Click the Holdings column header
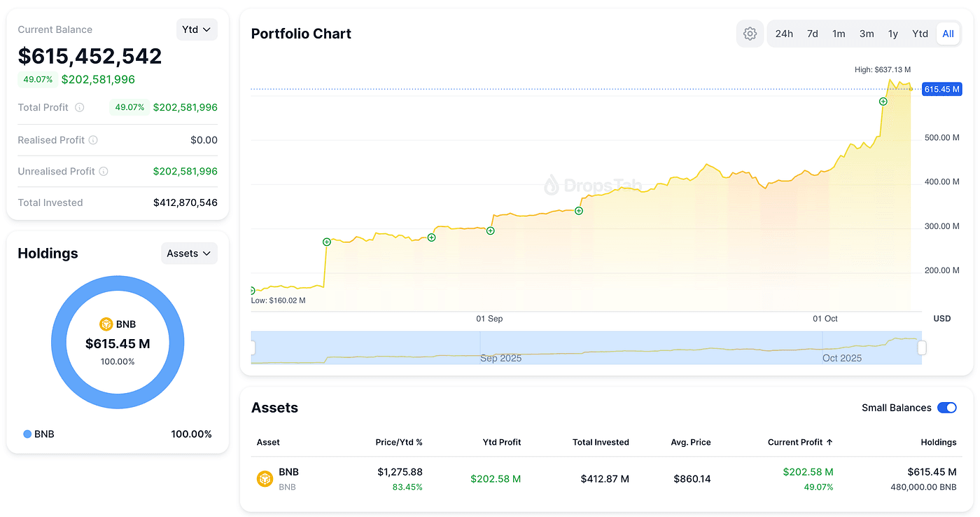 (938, 442)
